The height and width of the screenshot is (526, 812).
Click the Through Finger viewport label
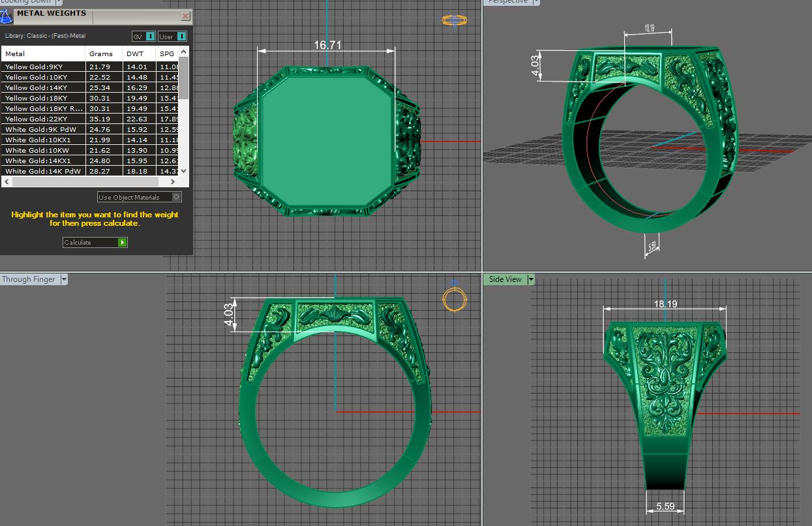pos(29,279)
